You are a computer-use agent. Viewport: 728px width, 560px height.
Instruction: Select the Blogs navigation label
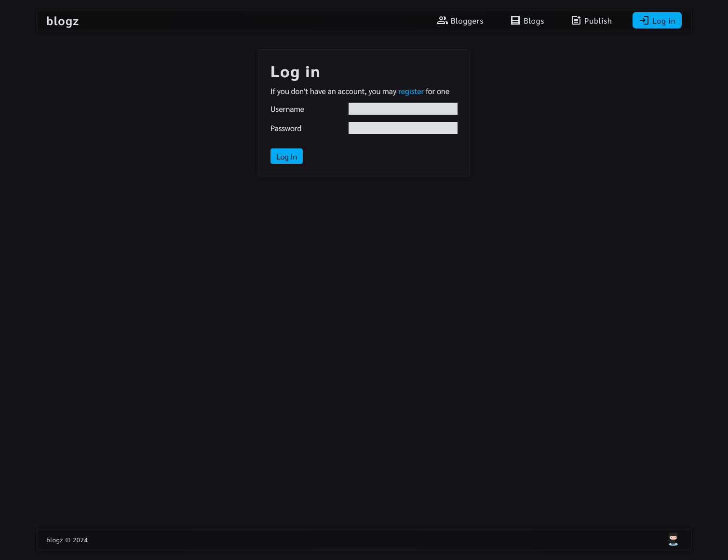point(534,21)
